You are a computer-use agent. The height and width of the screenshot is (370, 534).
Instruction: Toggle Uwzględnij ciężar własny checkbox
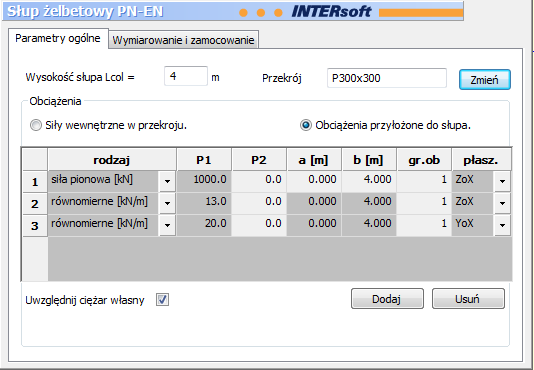162,300
